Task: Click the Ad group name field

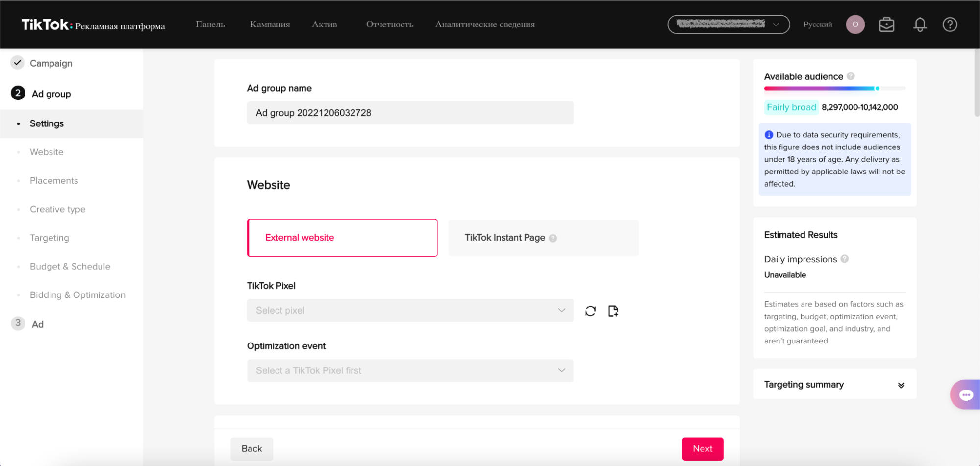Action: click(x=410, y=113)
